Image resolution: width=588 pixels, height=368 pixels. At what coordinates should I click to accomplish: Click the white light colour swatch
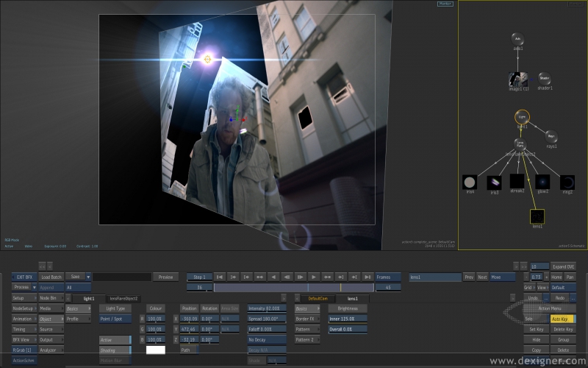point(156,350)
